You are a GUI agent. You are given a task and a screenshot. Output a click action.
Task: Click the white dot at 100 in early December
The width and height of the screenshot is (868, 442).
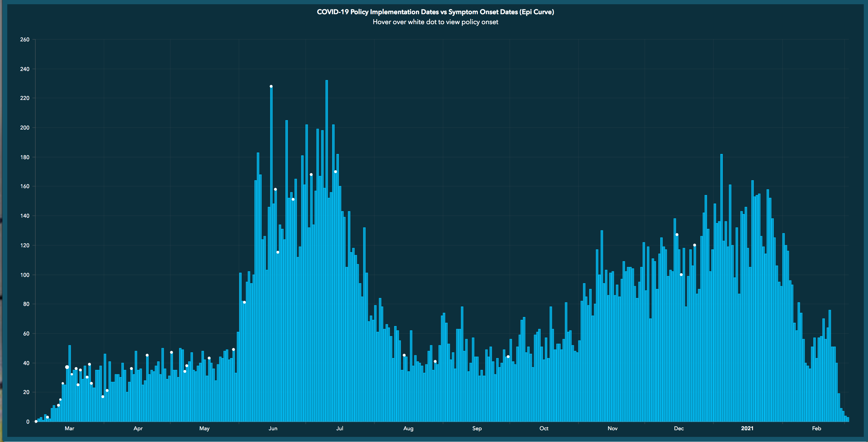click(681, 274)
